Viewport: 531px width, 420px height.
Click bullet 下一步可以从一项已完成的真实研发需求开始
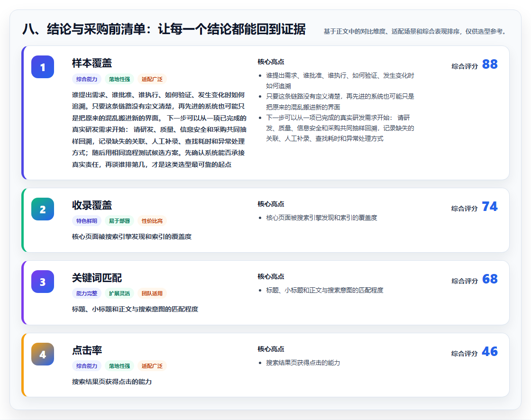click(x=340, y=128)
